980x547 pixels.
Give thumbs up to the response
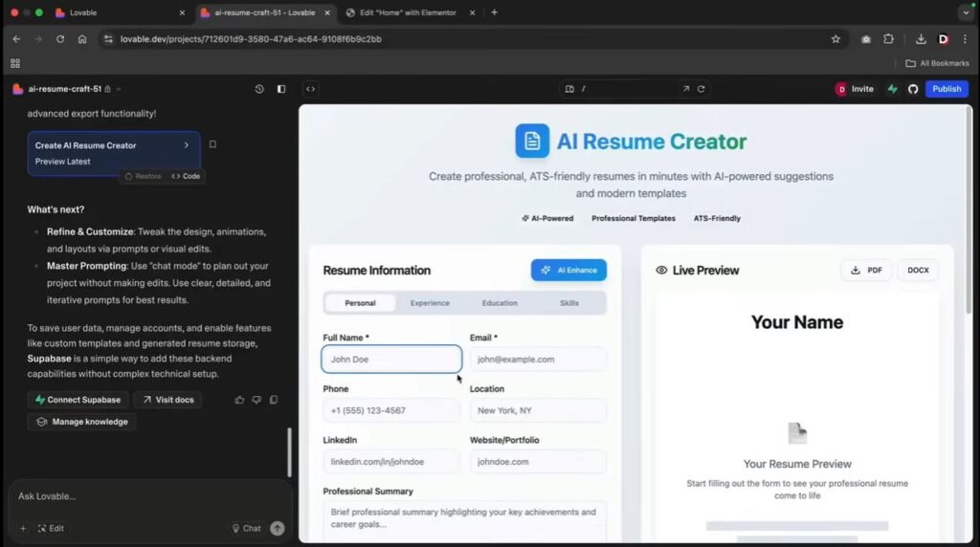(239, 400)
